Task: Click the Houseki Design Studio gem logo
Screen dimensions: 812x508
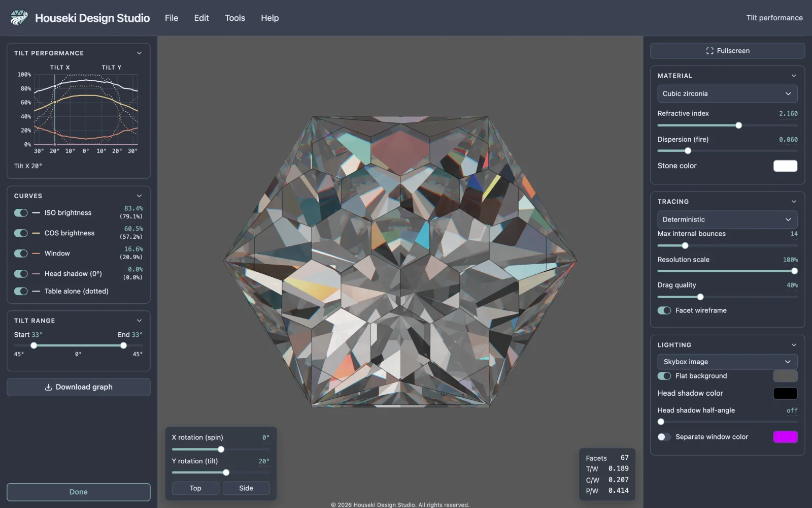Action: tap(19, 18)
